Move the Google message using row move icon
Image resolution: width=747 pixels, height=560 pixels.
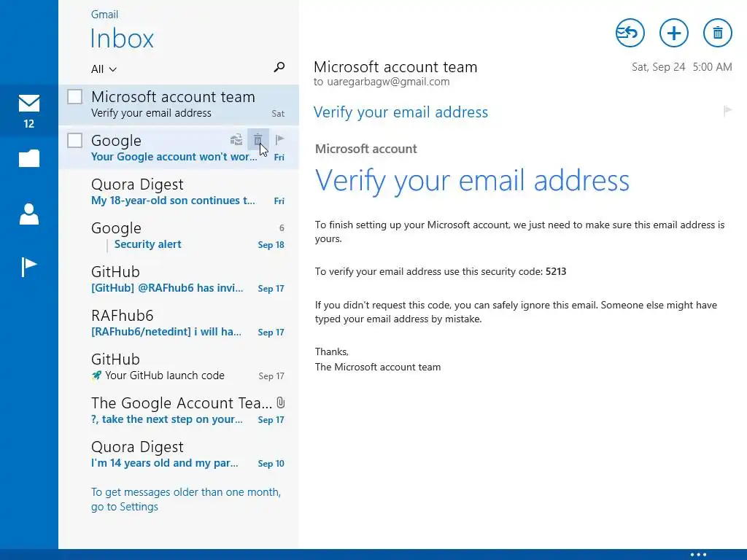[x=236, y=139]
